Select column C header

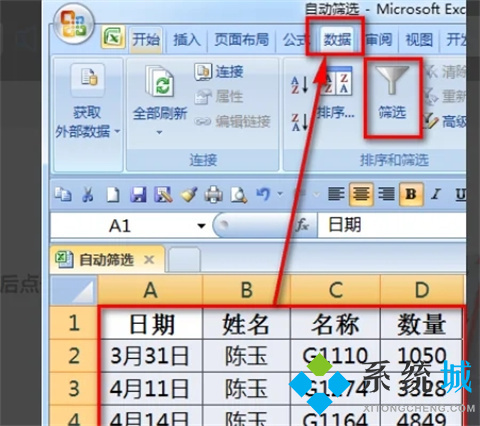pos(335,289)
